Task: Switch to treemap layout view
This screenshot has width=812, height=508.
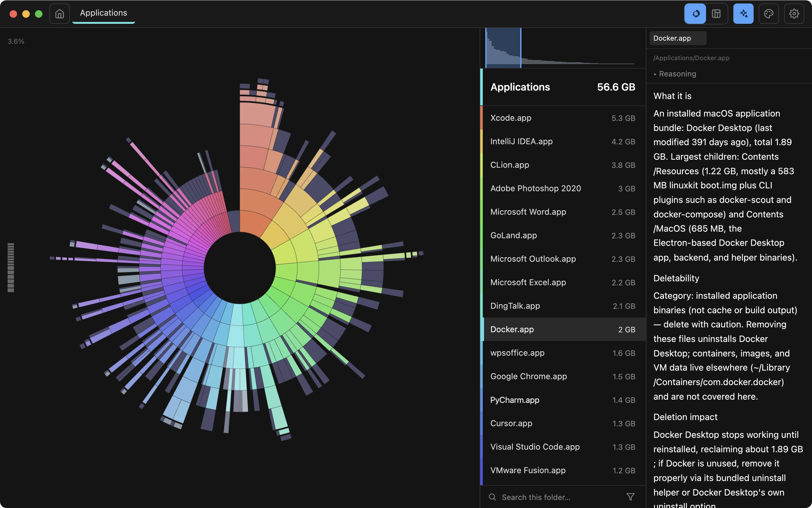Action: [x=717, y=14]
